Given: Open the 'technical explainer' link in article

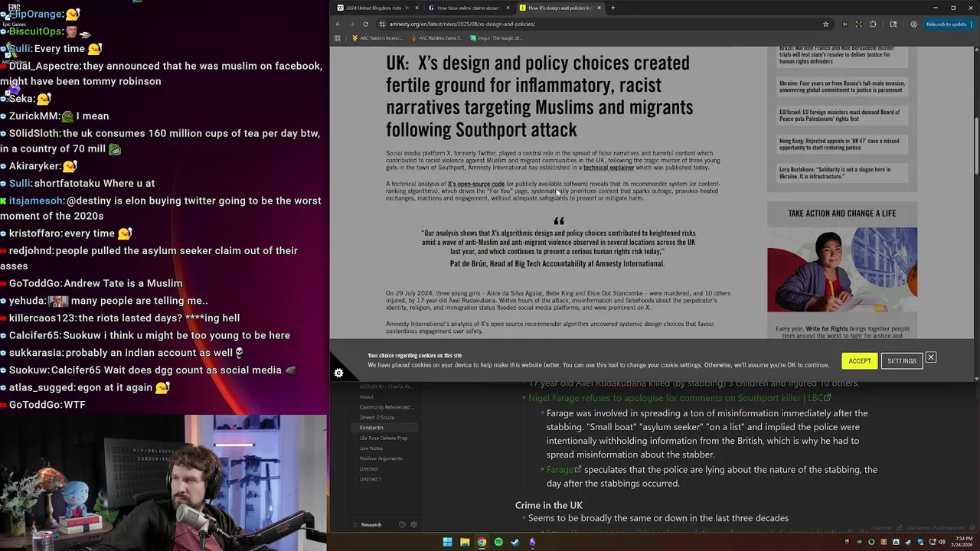Looking at the screenshot, I should 609,168.
